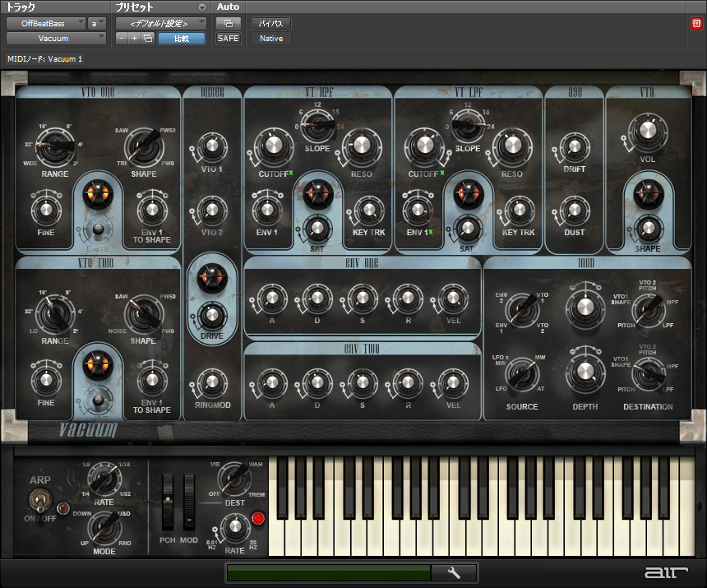Click the VT HPF SAT knob
The height and width of the screenshot is (588, 707).
pos(317,228)
